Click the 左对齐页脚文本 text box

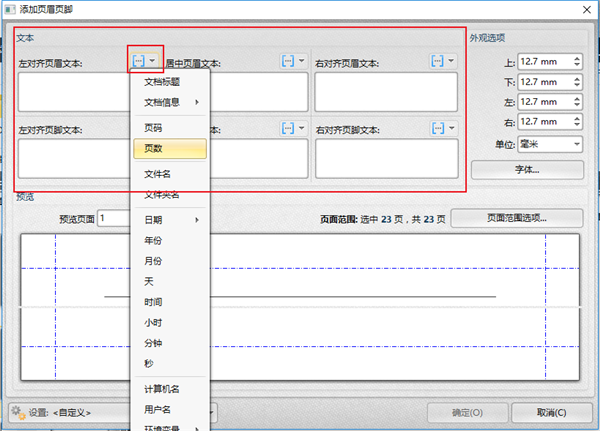click(x=75, y=158)
